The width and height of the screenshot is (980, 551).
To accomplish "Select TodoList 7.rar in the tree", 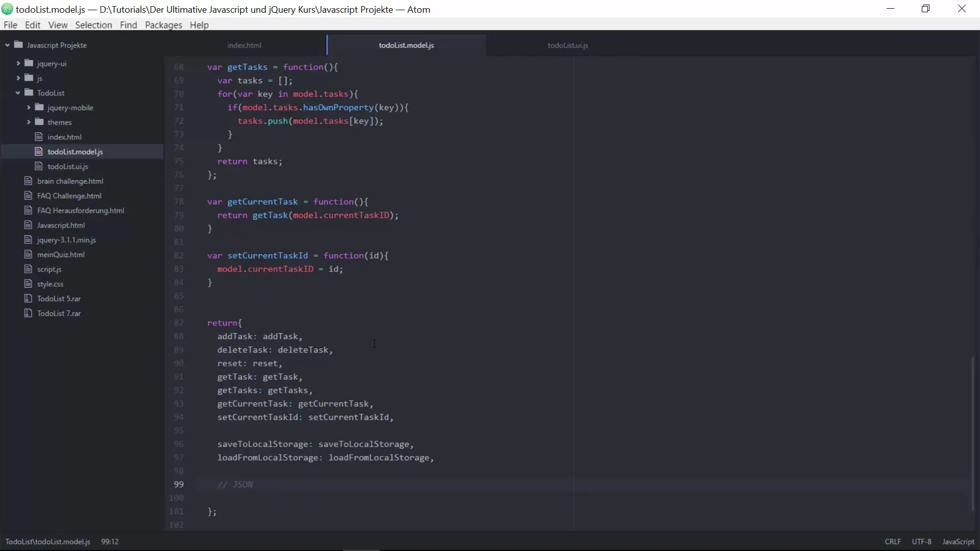I will (59, 313).
